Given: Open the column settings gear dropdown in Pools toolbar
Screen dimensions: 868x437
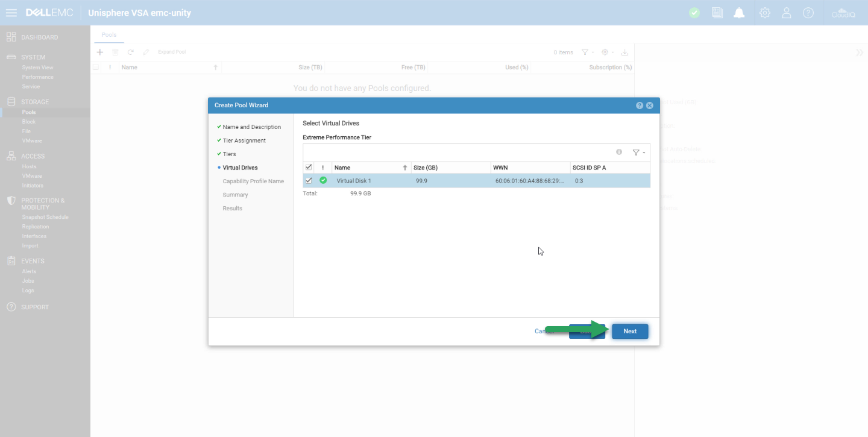Looking at the screenshot, I should [x=608, y=52].
